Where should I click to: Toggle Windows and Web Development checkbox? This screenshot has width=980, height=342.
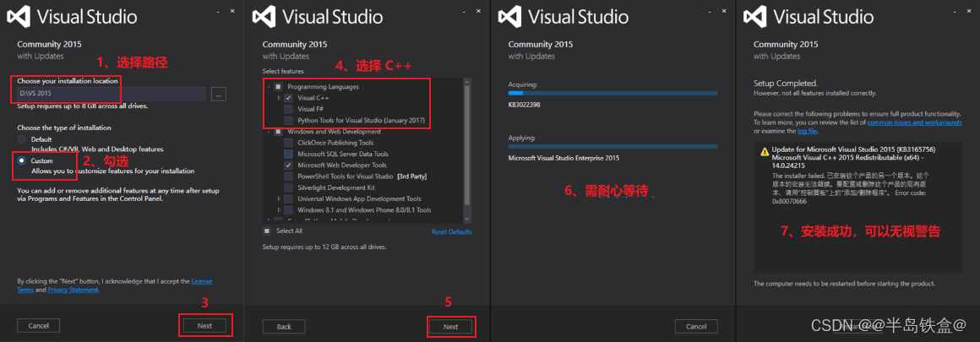[x=278, y=131]
